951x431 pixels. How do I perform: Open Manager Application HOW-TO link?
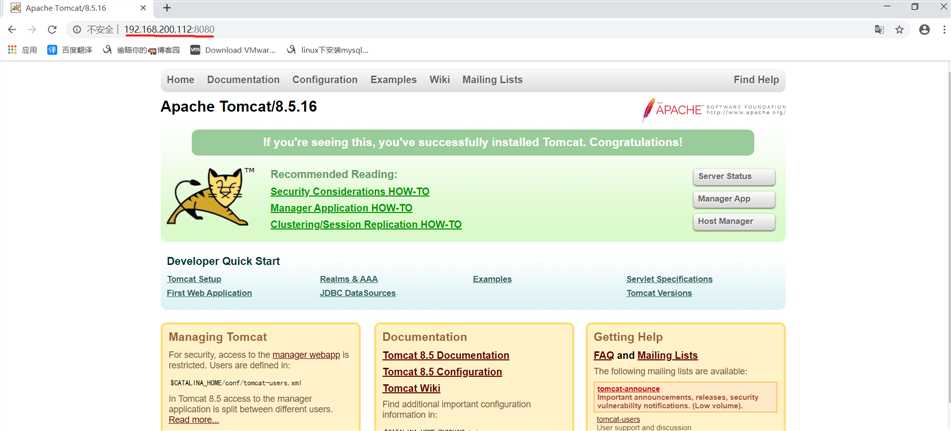point(341,208)
